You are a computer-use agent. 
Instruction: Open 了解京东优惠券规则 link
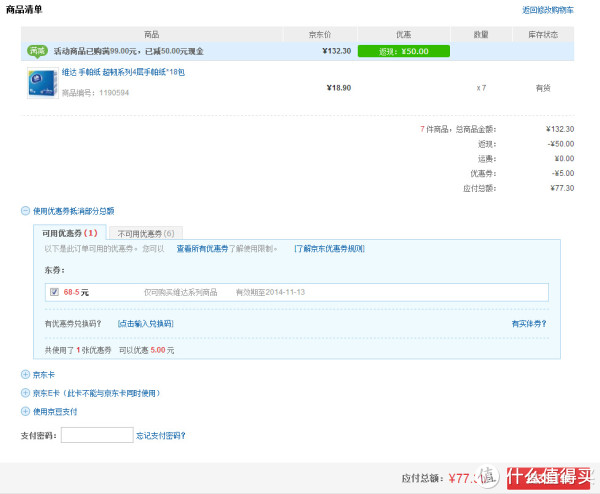click(x=329, y=249)
